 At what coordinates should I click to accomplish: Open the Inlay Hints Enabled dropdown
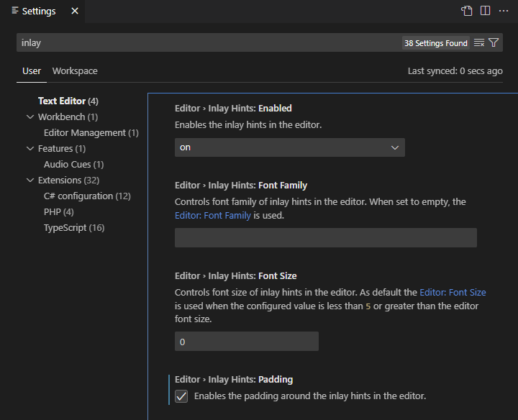click(x=289, y=147)
